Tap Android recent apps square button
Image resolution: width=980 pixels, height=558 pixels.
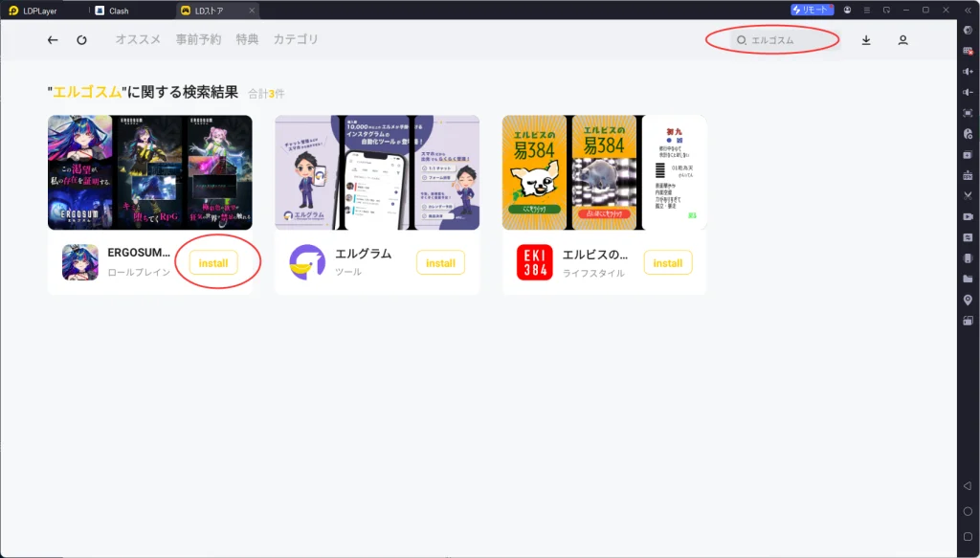968,536
